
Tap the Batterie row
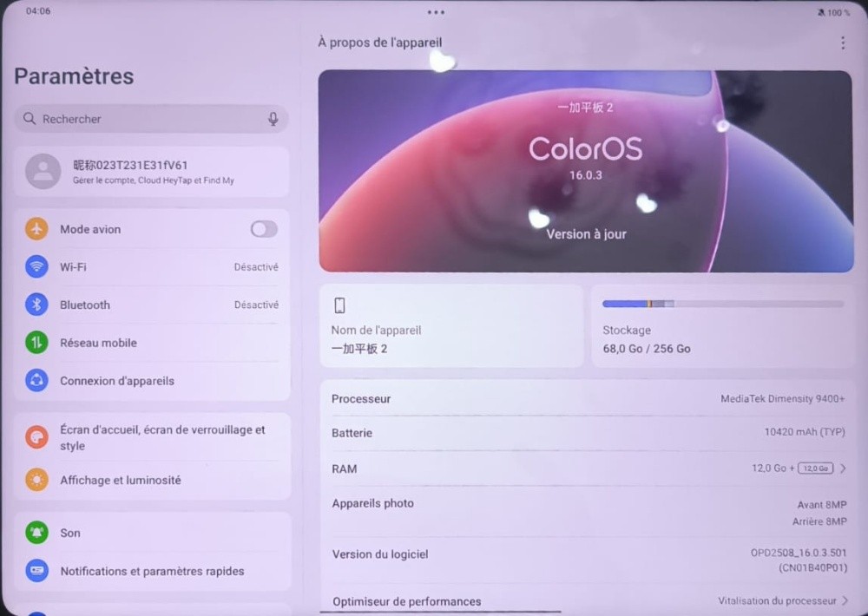pyautogui.click(x=588, y=433)
